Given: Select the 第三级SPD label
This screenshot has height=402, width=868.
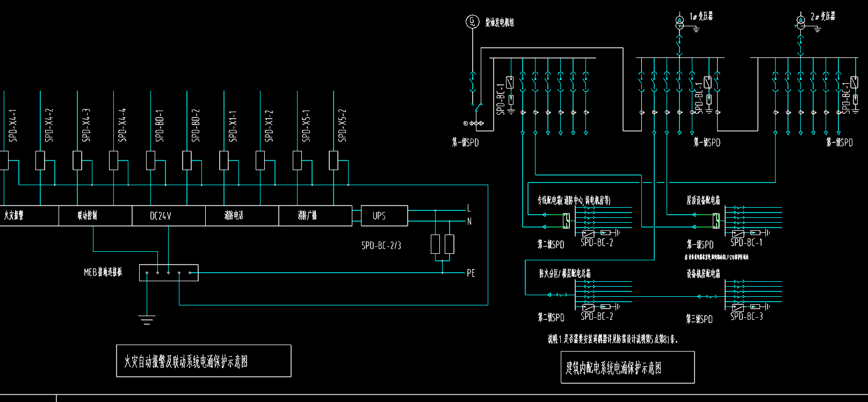Looking at the screenshot, I should coord(699,319).
